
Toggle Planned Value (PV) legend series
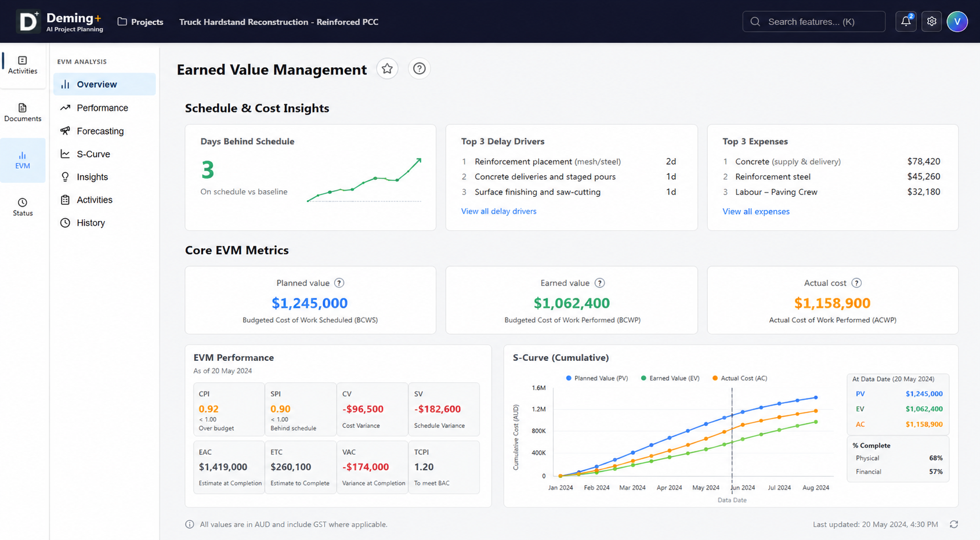pos(596,378)
